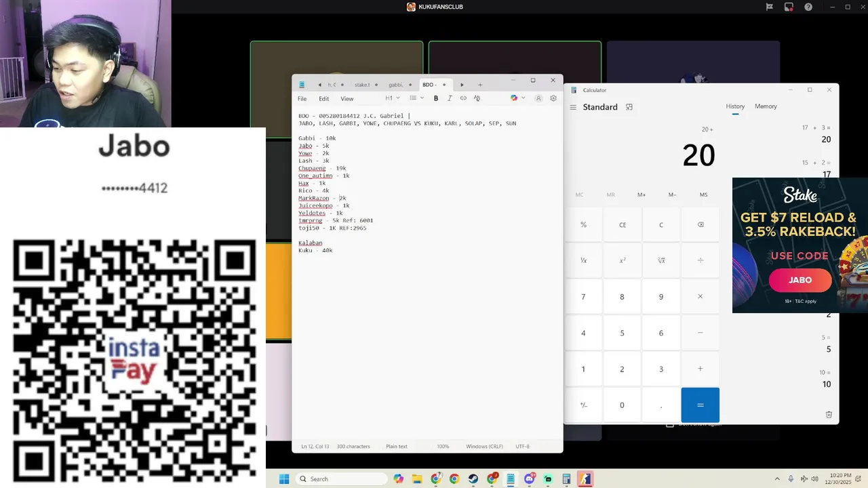
Task: Open clock showing 10:20 PM
Action: (840, 479)
